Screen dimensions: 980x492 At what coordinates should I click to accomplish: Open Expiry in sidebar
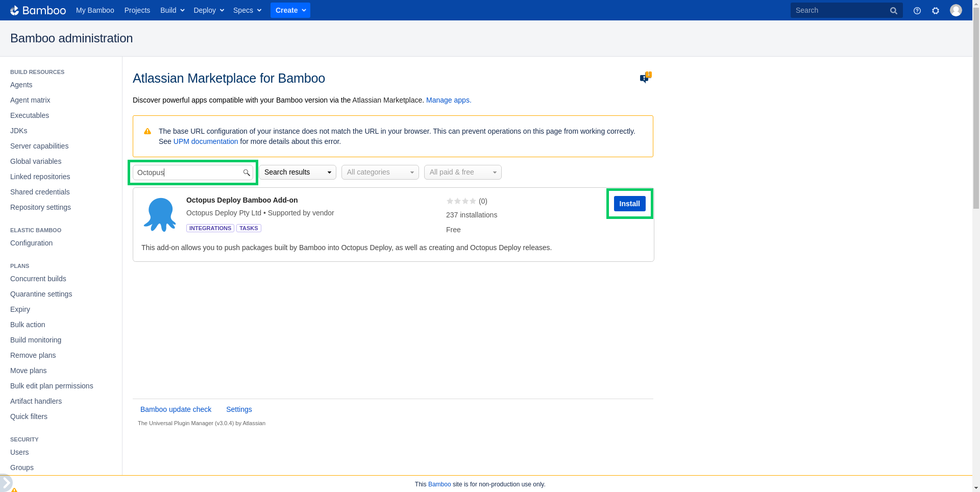pyautogui.click(x=20, y=309)
